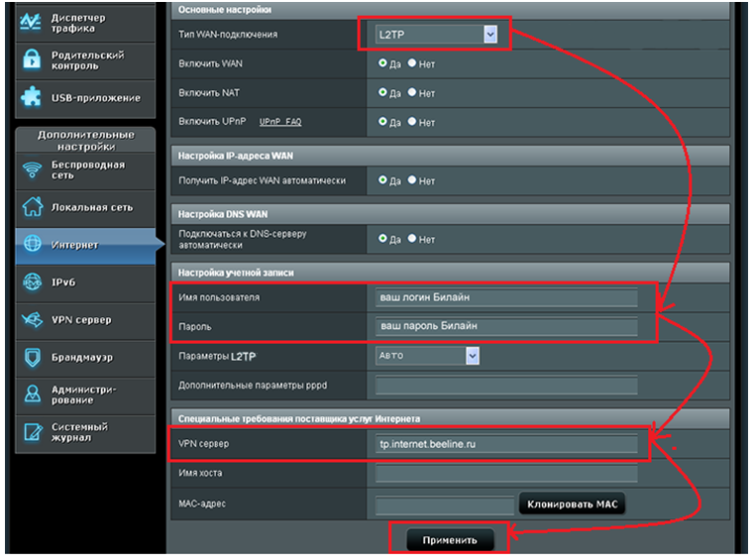The image size is (754, 560).
Task: Go to Локальная сеть settings
Action: [85, 208]
